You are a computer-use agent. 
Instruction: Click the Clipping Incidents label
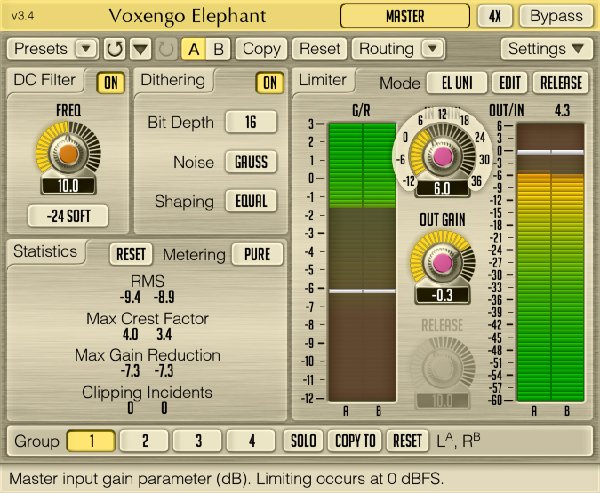pyautogui.click(x=147, y=393)
